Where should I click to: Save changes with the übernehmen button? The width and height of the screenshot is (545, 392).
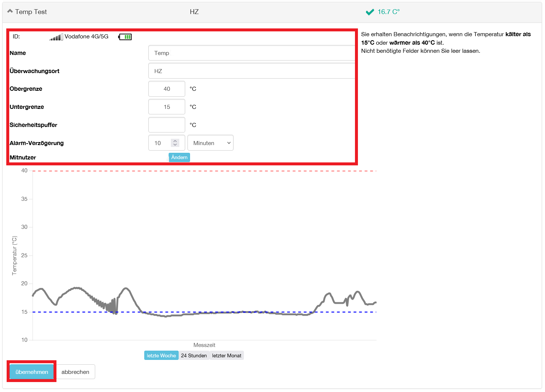pyautogui.click(x=32, y=372)
